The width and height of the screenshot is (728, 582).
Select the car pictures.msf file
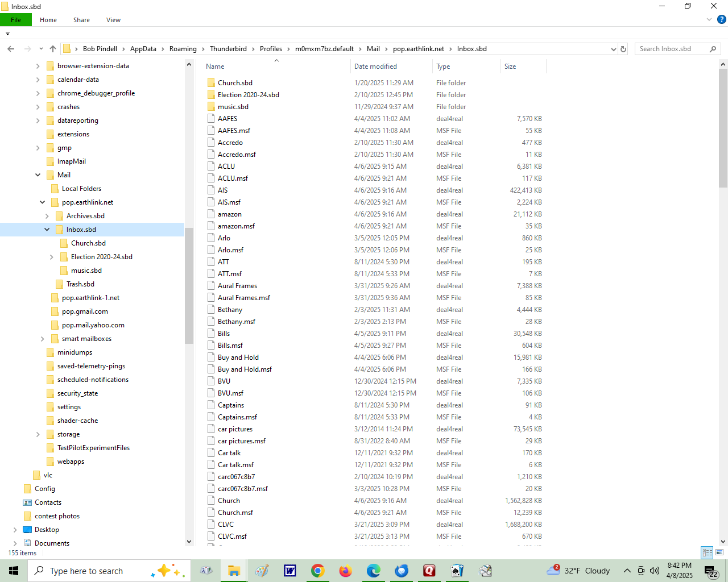tap(242, 441)
